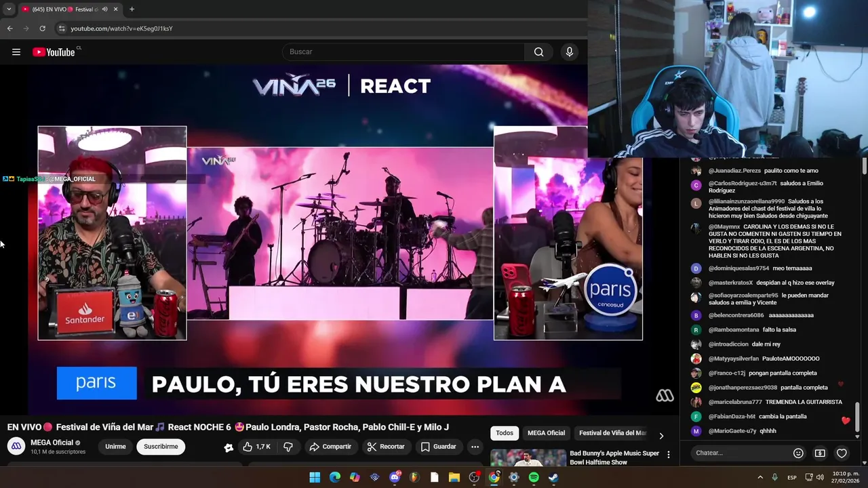Click chat author @FabianDaza-h6t
The width and height of the screenshot is (868, 488).
click(732, 416)
